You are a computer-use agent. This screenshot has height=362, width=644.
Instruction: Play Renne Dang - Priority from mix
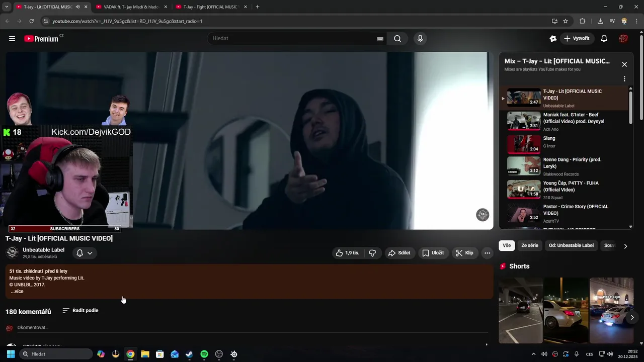click(565, 166)
